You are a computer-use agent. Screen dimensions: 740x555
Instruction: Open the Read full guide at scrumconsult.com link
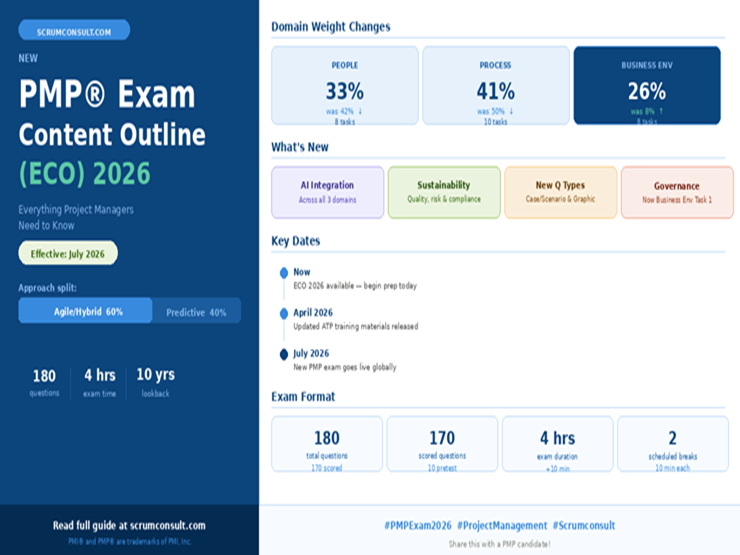pos(129,525)
